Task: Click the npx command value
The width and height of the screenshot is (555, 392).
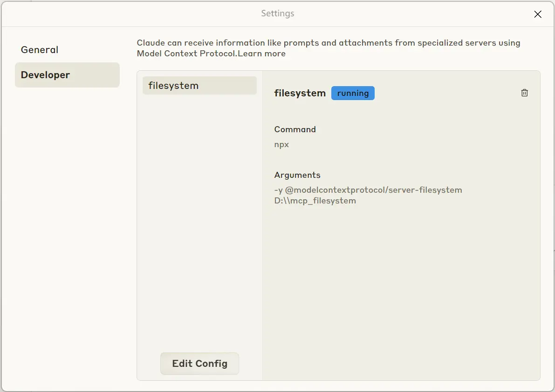Action: [x=281, y=144]
